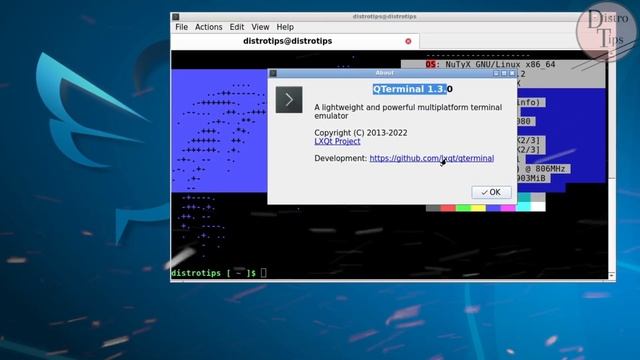640x360 pixels.
Task: Click the magenta color block in terminal
Action: click(x=508, y=208)
